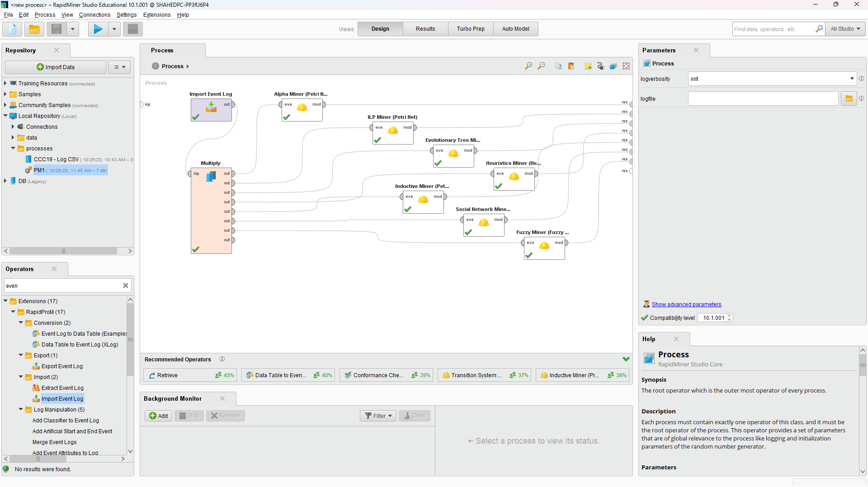Open the repository menu dropdown beside Import Data

[119, 67]
